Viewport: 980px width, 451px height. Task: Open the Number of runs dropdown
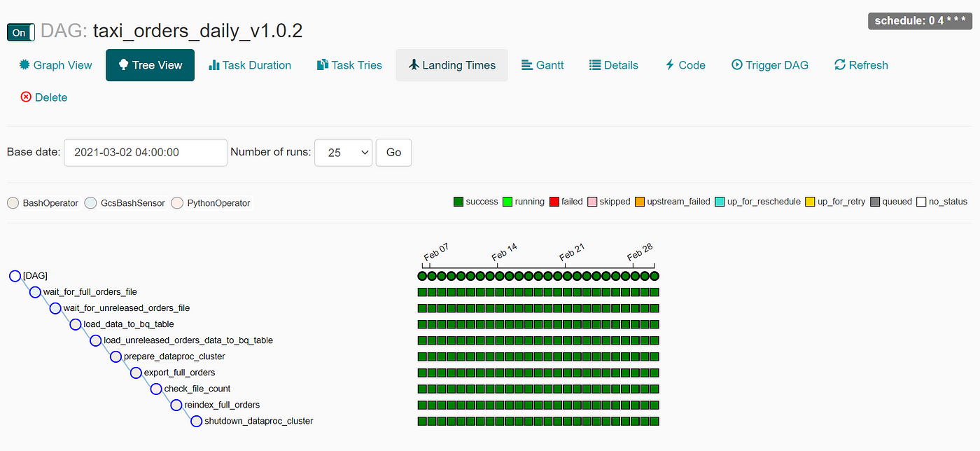[343, 152]
